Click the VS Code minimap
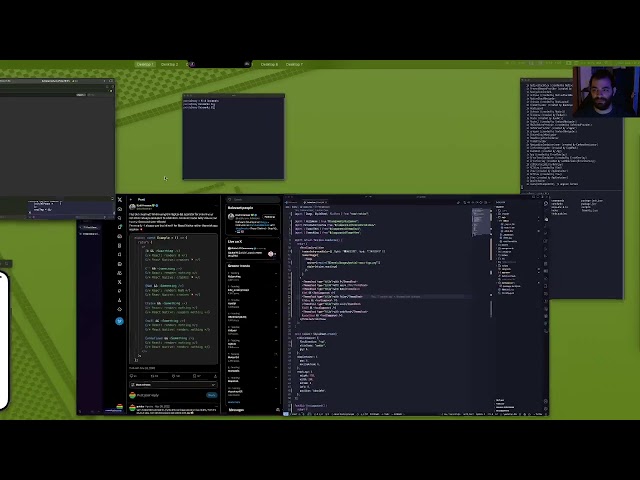This screenshot has width=640, height=480. pos(481,222)
